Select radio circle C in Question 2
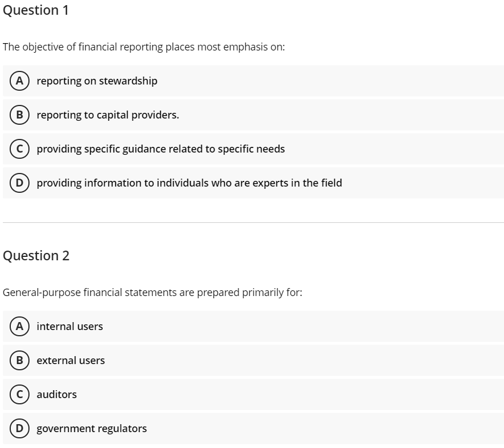Screen dimensions: 504x448 pos(19,395)
